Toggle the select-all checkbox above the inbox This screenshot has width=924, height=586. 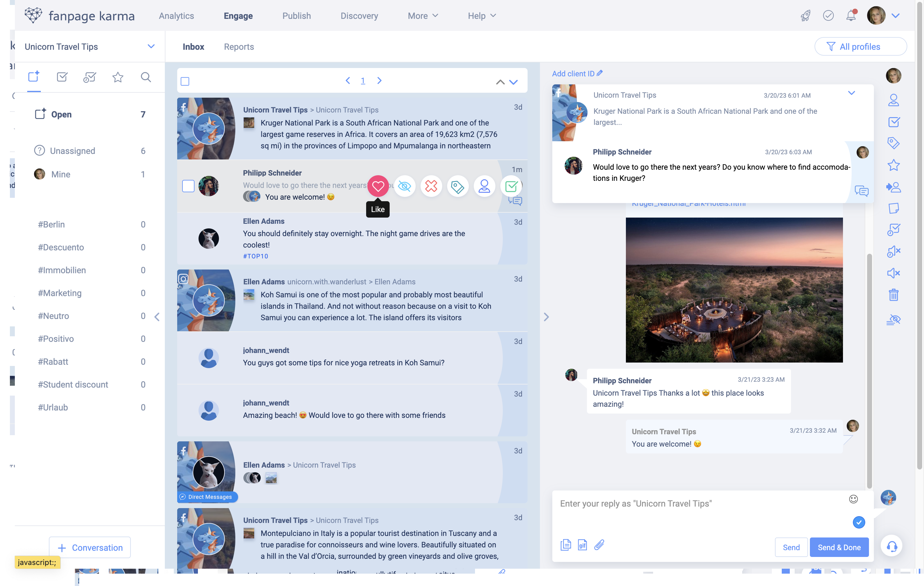[185, 81]
